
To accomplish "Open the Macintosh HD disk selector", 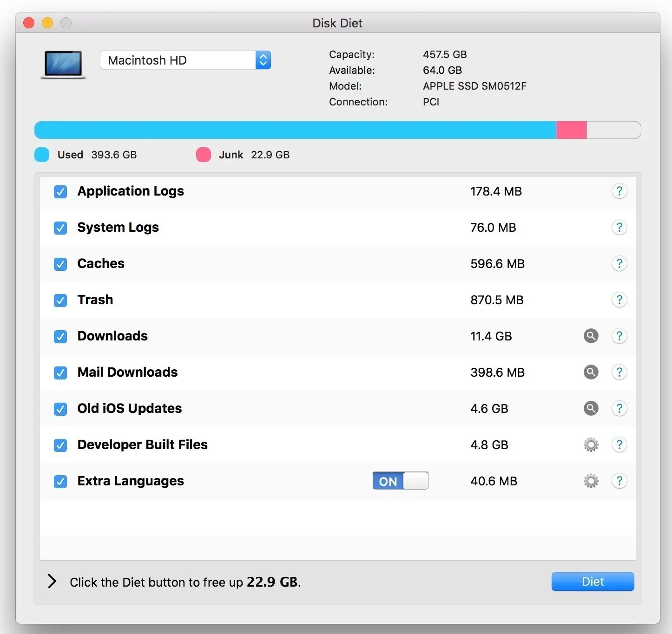I will pyautogui.click(x=184, y=60).
